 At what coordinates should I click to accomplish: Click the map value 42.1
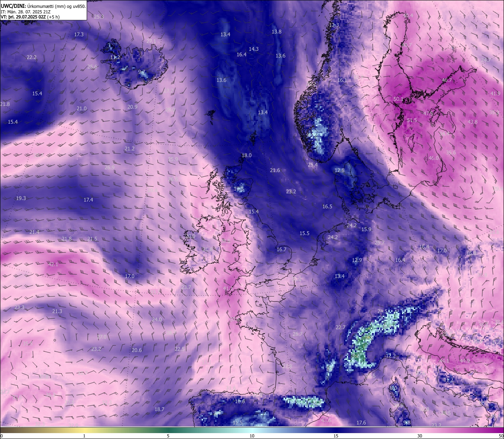click(53, 265)
